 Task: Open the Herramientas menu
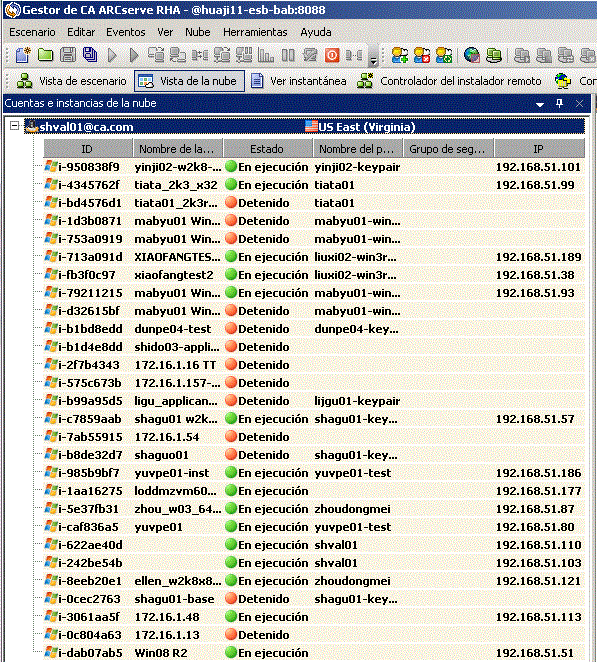point(255,32)
